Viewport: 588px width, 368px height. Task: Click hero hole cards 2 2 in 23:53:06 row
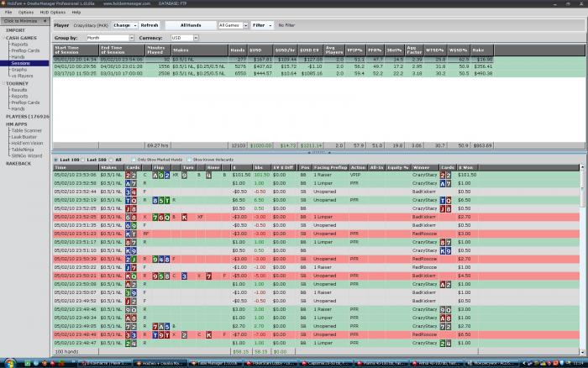point(130,176)
